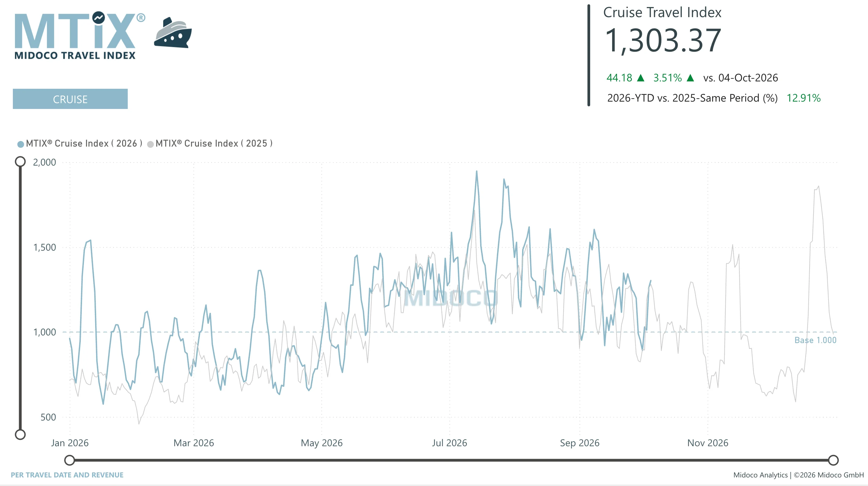This screenshot has height=486, width=868.
Task: Click the 1,500 y-axis label
Action: coord(44,248)
